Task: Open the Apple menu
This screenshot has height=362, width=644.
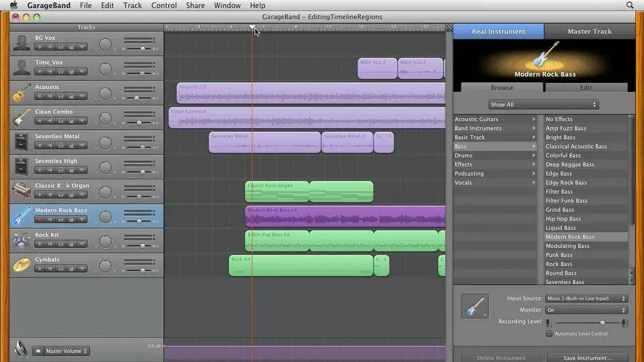Action: pyautogui.click(x=13, y=5)
